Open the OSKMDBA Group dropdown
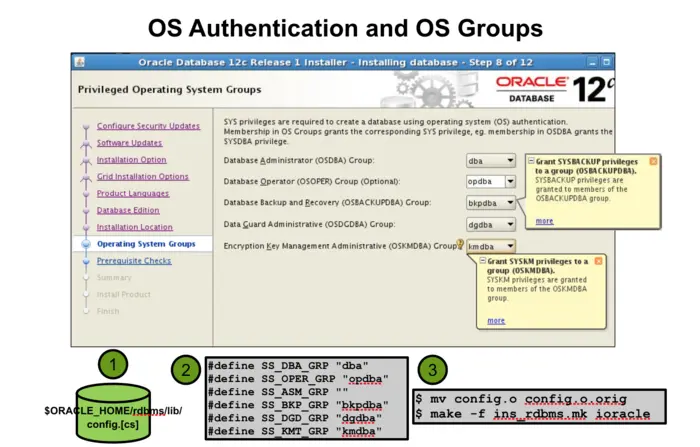Screen dimensions: 700x447 click(x=491, y=246)
